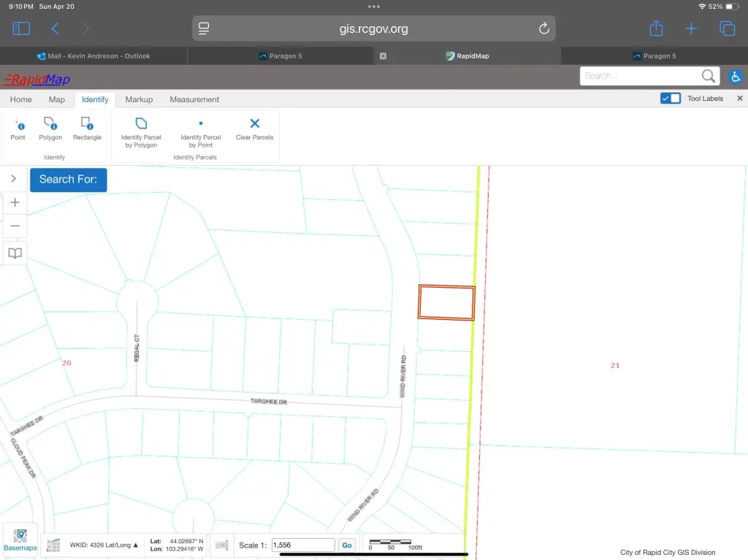This screenshot has width=748, height=560.
Task: Open the Basemaps selector
Action: click(x=20, y=540)
